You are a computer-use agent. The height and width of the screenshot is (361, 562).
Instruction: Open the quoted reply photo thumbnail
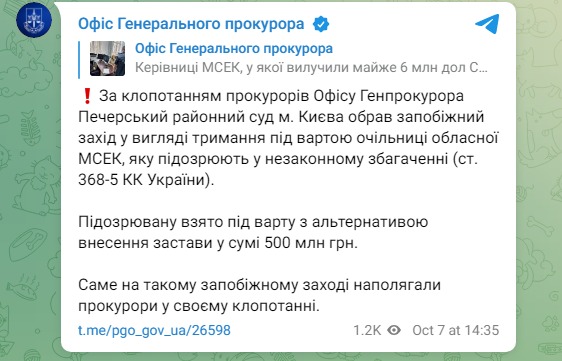pos(107,58)
